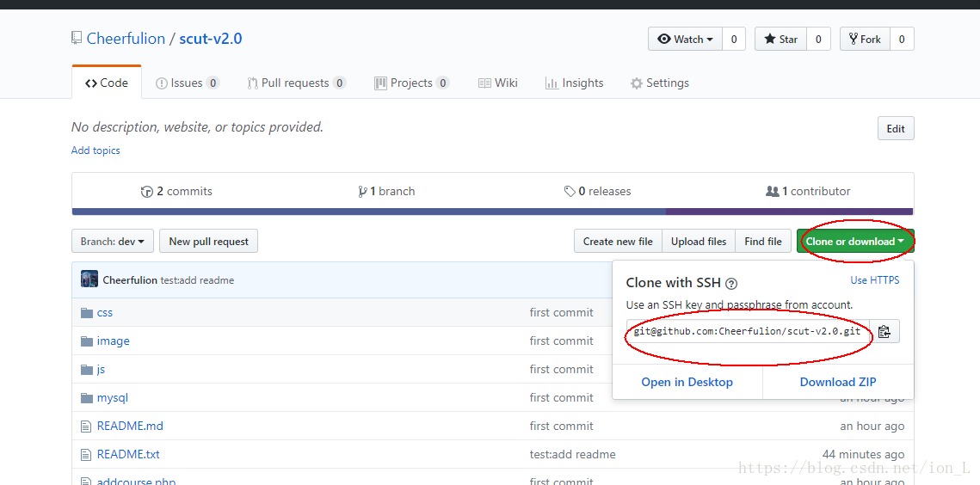
Task: Click Open in Desktop
Action: point(687,382)
